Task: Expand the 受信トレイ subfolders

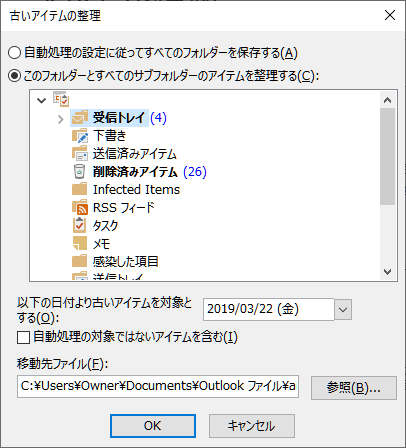Action: [x=60, y=119]
